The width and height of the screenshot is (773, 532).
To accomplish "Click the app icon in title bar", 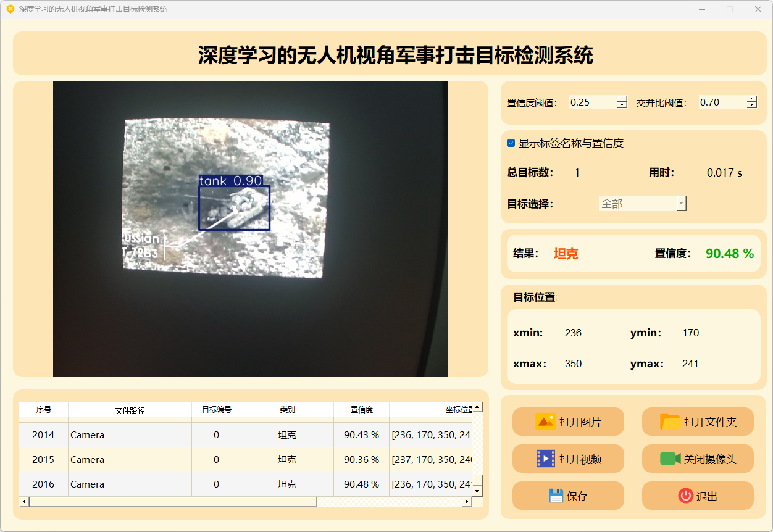I will [10, 9].
